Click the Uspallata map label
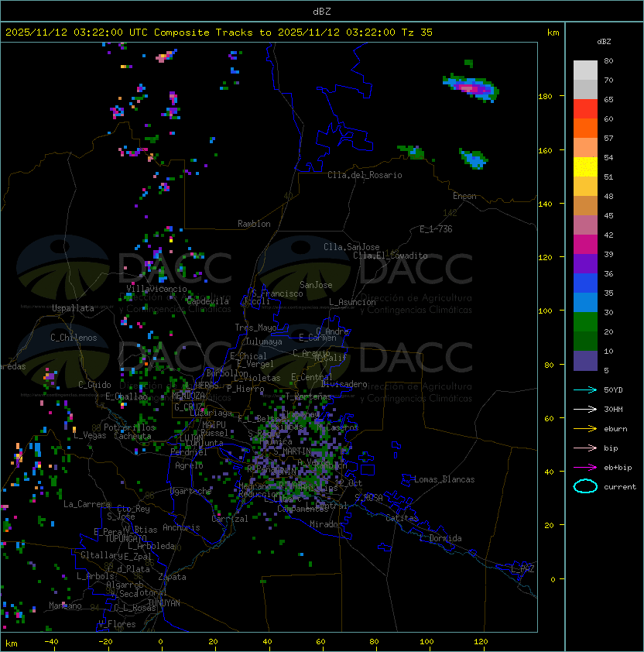Image resolution: width=644 pixels, height=652 pixels. point(73,308)
